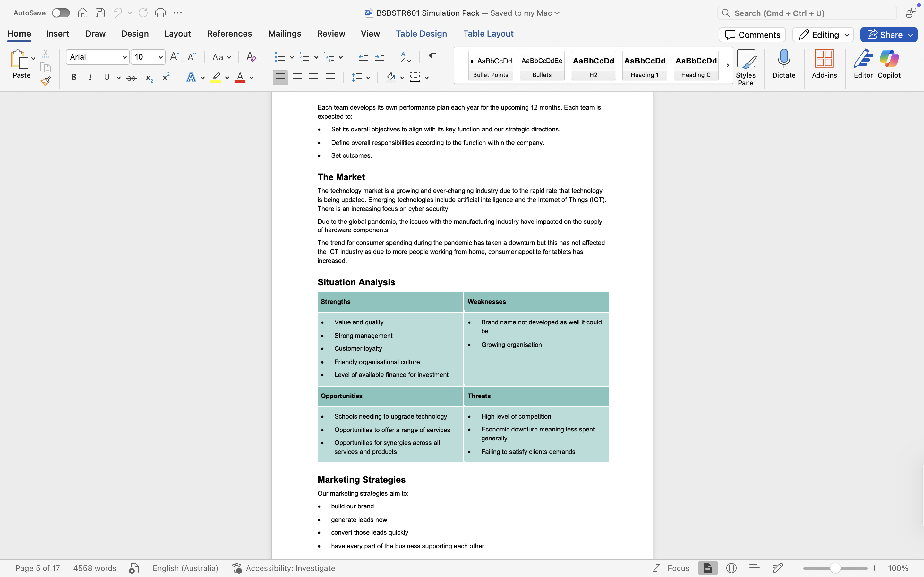924x577 pixels.
Task: Expand the styles gallery arrow
Action: point(727,65)
